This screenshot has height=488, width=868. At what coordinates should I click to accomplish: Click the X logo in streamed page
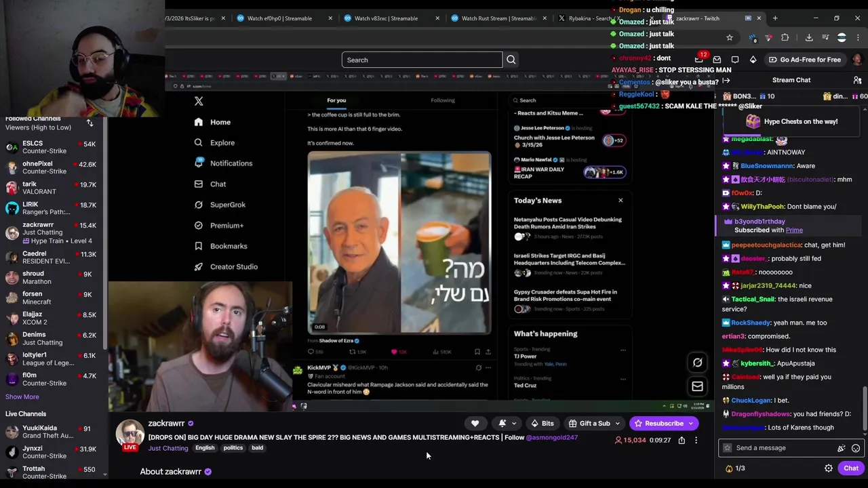199,101
